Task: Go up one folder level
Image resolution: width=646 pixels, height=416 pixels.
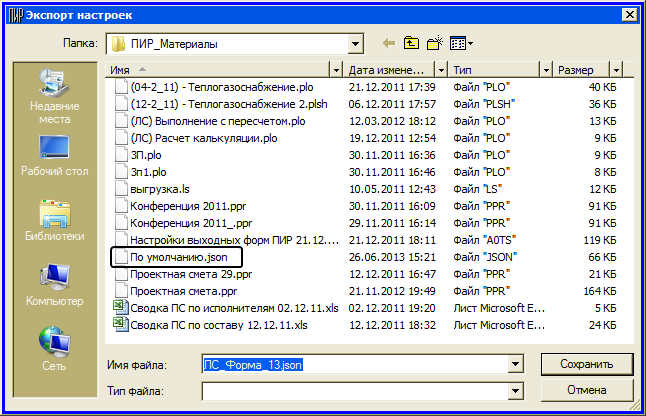Action: pyautogui.click(x=412, y=44)
